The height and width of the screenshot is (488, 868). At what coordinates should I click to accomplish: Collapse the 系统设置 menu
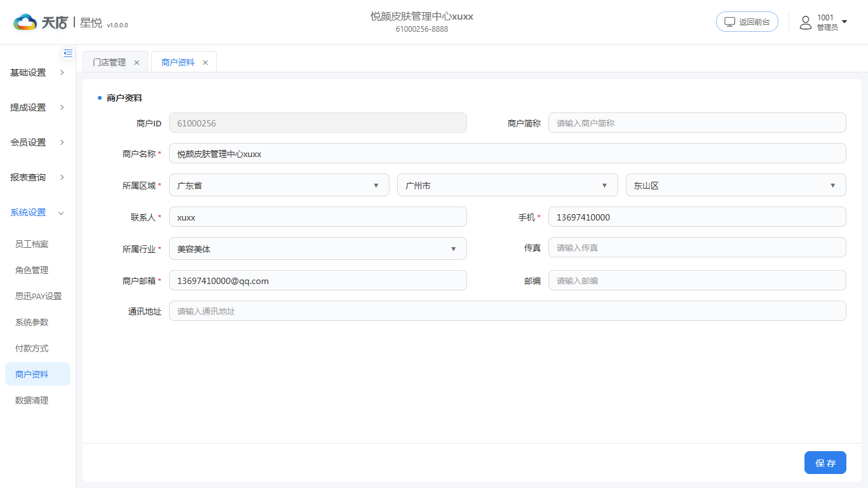[37, 212]
